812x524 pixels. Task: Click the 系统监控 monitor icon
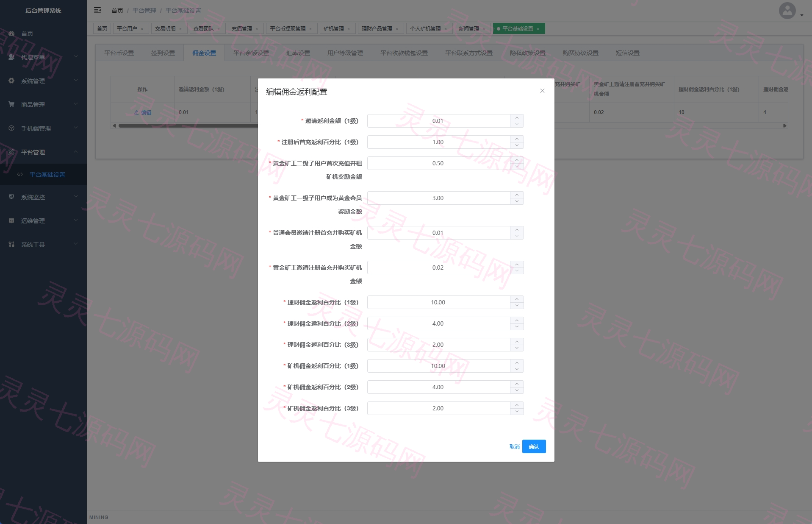(11, 197)
